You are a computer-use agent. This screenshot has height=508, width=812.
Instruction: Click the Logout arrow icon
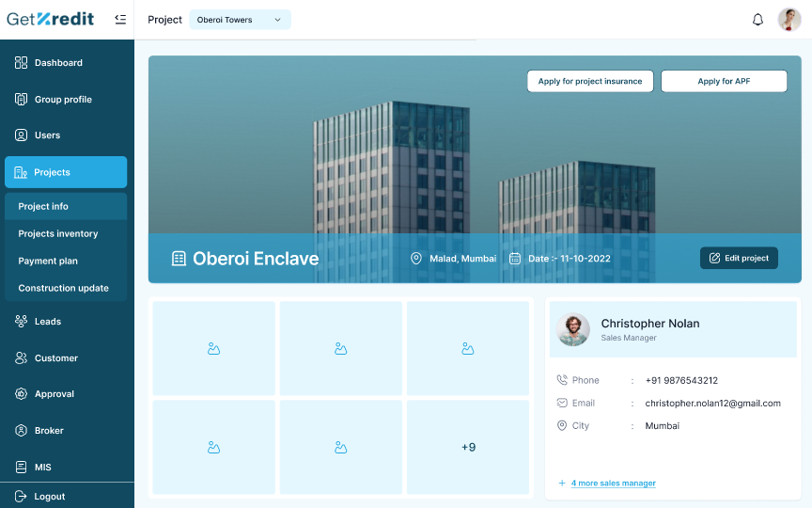pyautogui.click(x=21, y=496)
